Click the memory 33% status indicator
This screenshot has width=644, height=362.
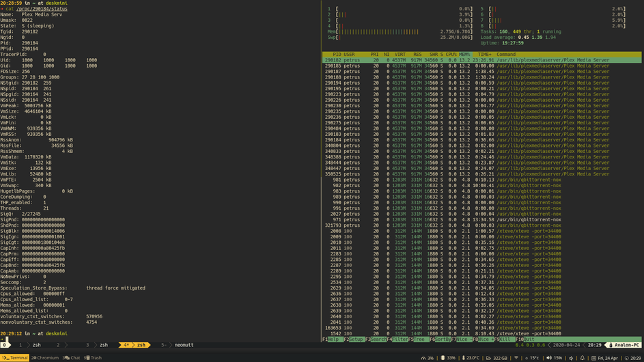click(x=449, y=358)
